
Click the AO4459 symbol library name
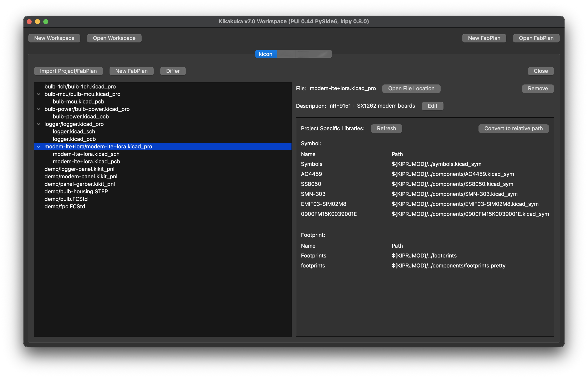pyautogui.click(x=311, y=174)
